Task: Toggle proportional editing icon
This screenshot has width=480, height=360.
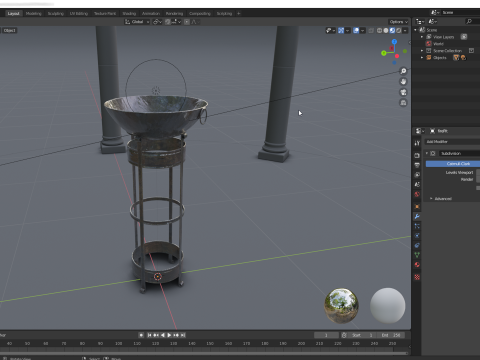Action: [187, 22]
